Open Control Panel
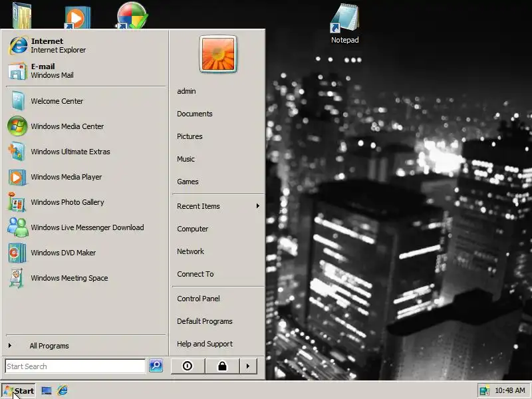The width and height of the screenshot is (532, 399). coord(198,299)
